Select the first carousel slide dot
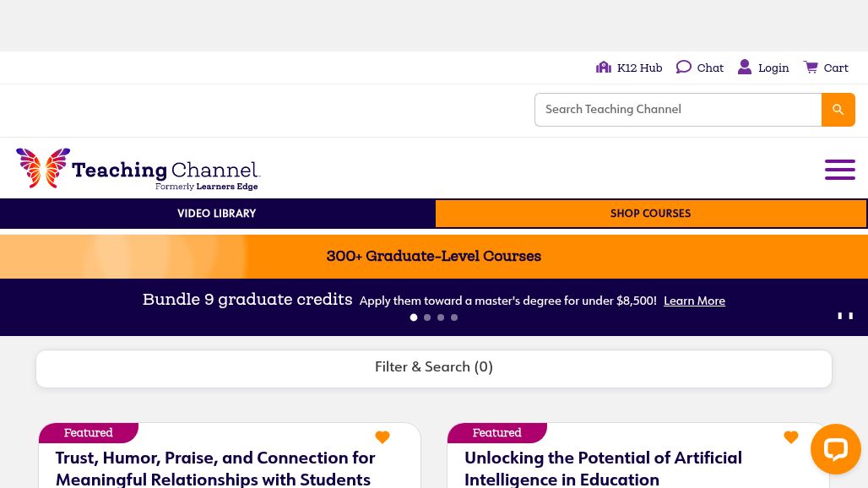Viewport: 868px width, 488px height. [414, 317]
